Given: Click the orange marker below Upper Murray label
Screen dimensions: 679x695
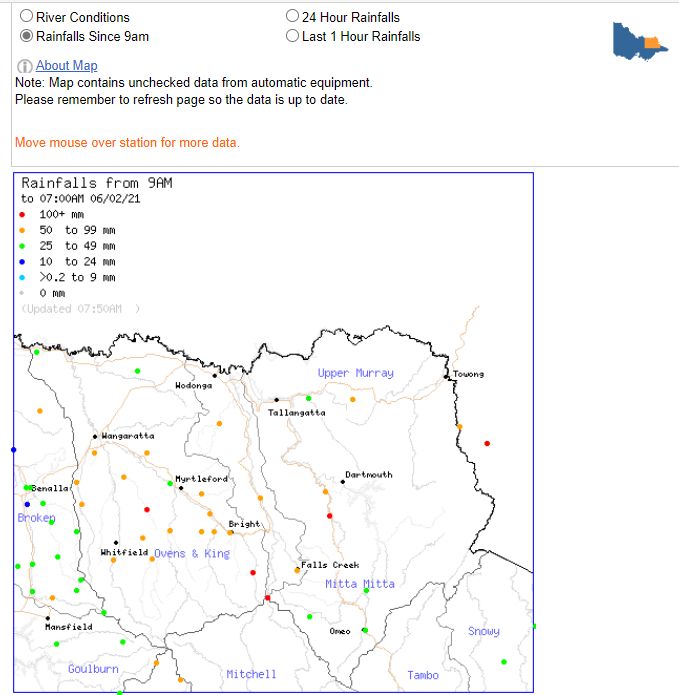Looking at the screenshot, I should tap(353, 399).
